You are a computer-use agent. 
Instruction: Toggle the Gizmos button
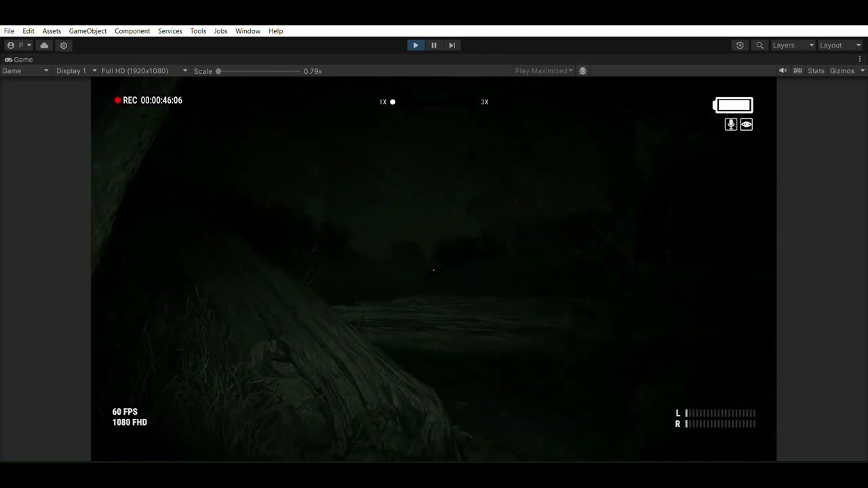pos(842,70)
